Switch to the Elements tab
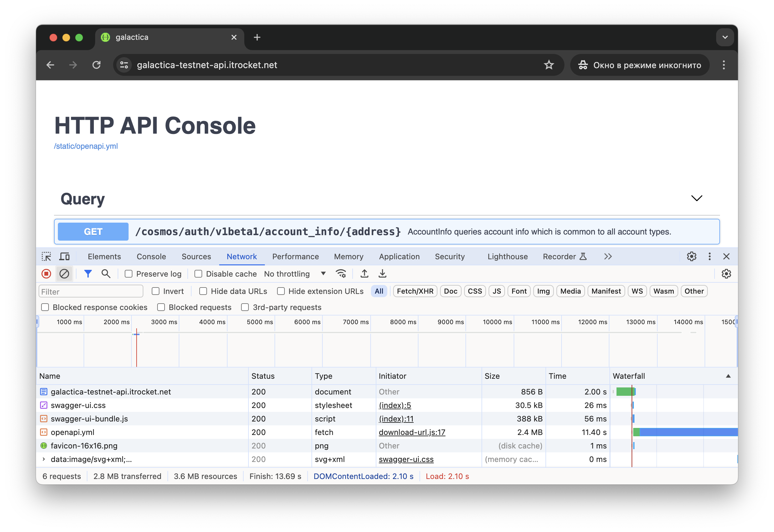This screenshot has height=532, width=774. point(104,256)
